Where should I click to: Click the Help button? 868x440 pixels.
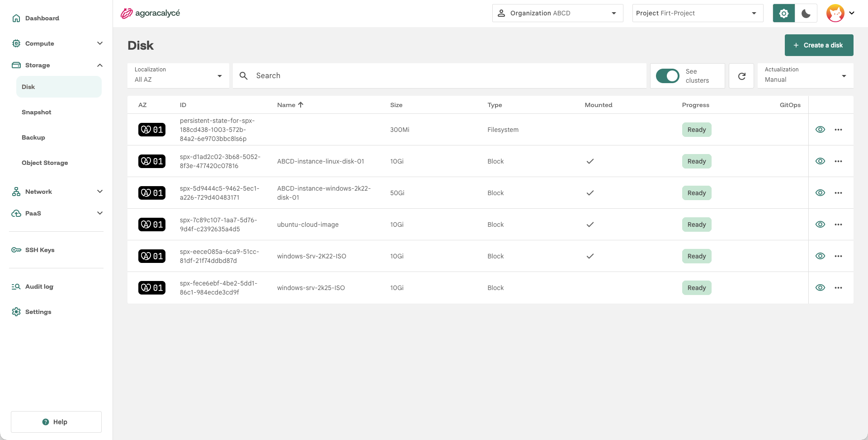click(56, 422)
